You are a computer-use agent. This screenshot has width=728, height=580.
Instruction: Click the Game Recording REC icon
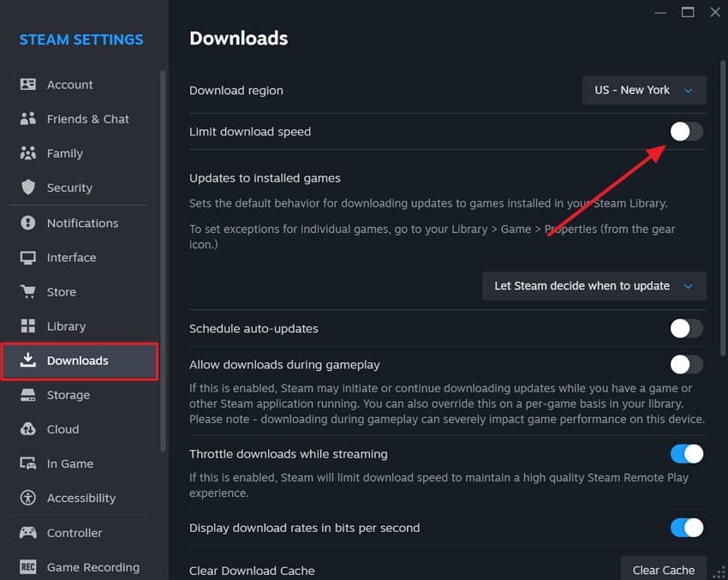(x=29, y=567)
